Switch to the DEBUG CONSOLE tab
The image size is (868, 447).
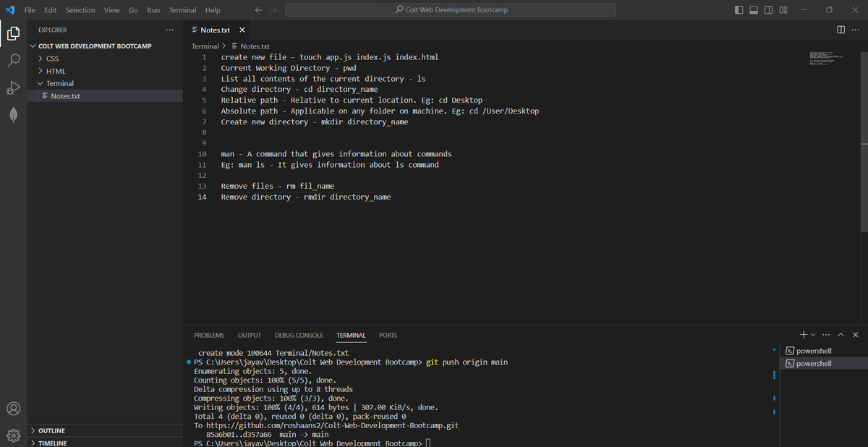(299, 336)
